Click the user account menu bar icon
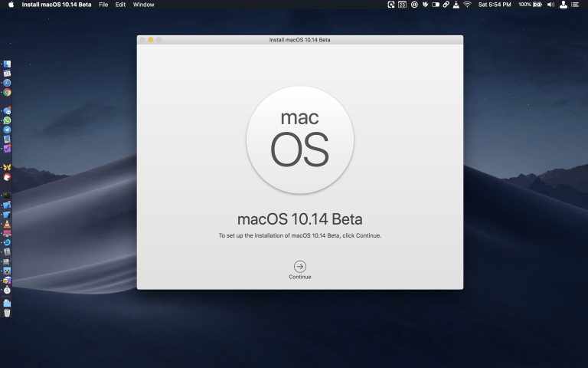Image resolution: width=588 pixels, height=368 pixels. coord(563,5)
